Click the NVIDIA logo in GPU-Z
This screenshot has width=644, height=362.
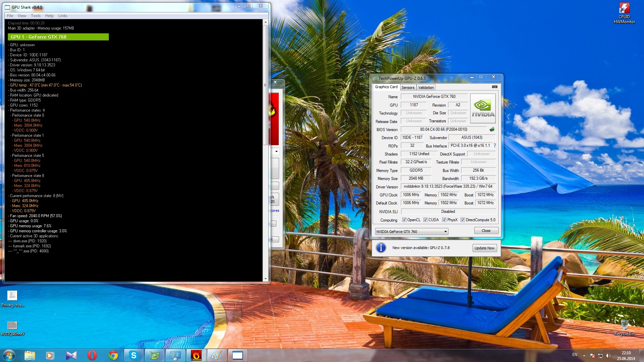(x=483, y=109)
